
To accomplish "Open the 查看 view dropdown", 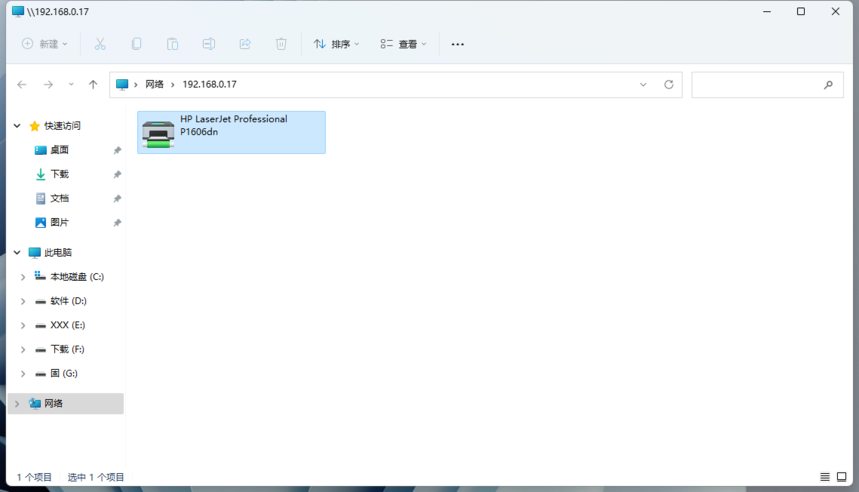I will [403, 44].
